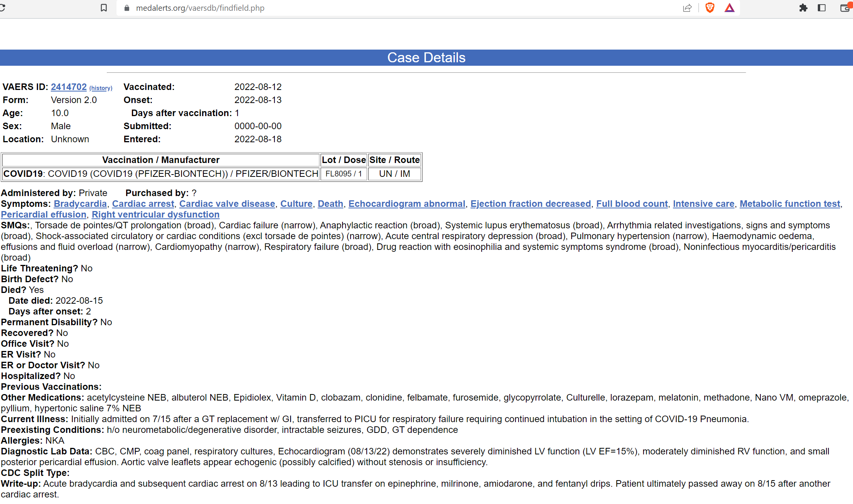Open Right ventricular dysfunction link
Image resolution: width=853 pixels, height=504 pixels.
coord(155,215)
